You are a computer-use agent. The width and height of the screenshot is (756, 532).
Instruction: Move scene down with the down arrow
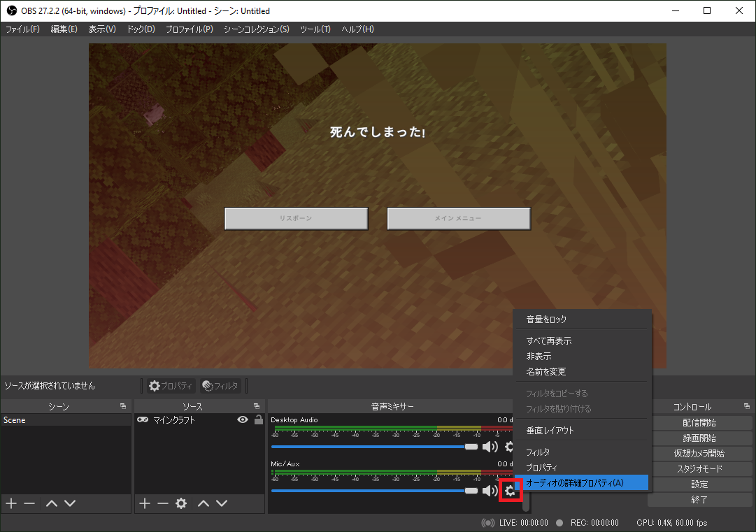(x=69, y=503)
